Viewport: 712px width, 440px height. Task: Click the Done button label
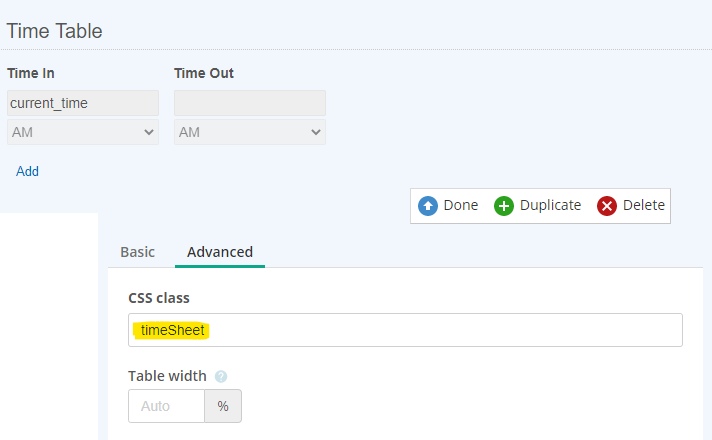pos(460,205)
